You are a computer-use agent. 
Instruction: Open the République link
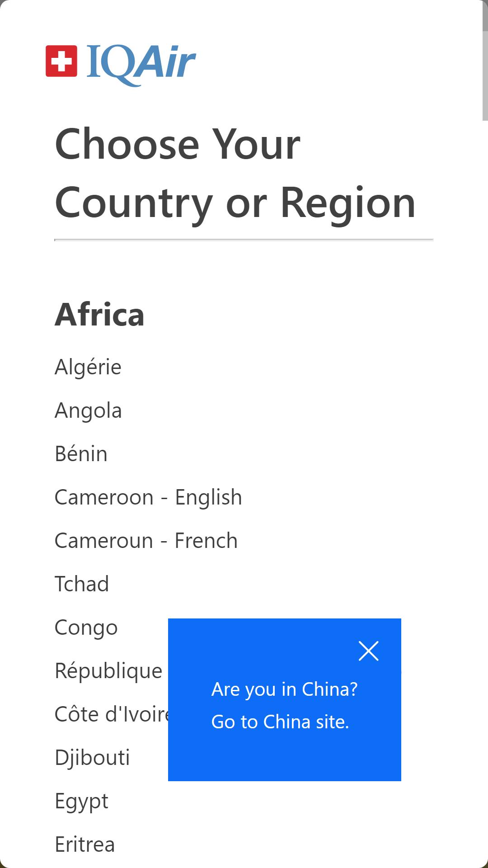(x=108, y=670)
